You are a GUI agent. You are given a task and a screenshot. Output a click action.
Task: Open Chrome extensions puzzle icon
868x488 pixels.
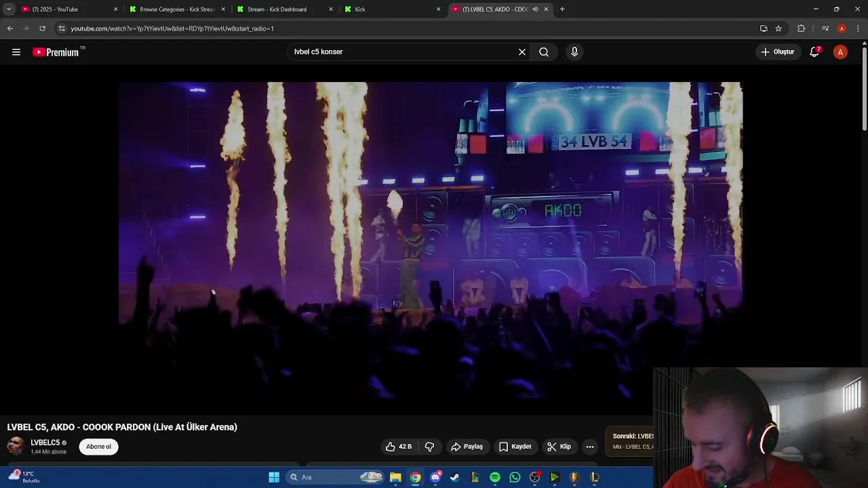pyautogui.click(x=801, y=28)
